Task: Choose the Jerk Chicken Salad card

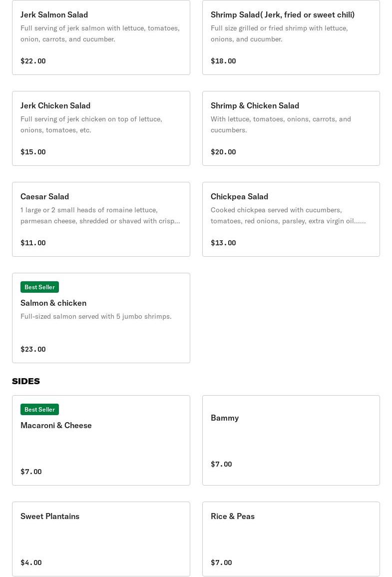Action: coord(55,105)
